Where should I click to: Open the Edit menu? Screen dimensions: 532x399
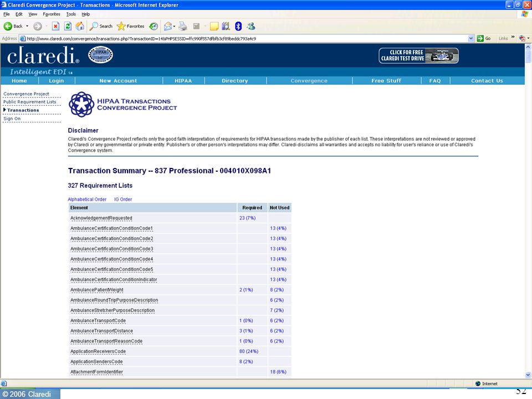click(19, 14)
